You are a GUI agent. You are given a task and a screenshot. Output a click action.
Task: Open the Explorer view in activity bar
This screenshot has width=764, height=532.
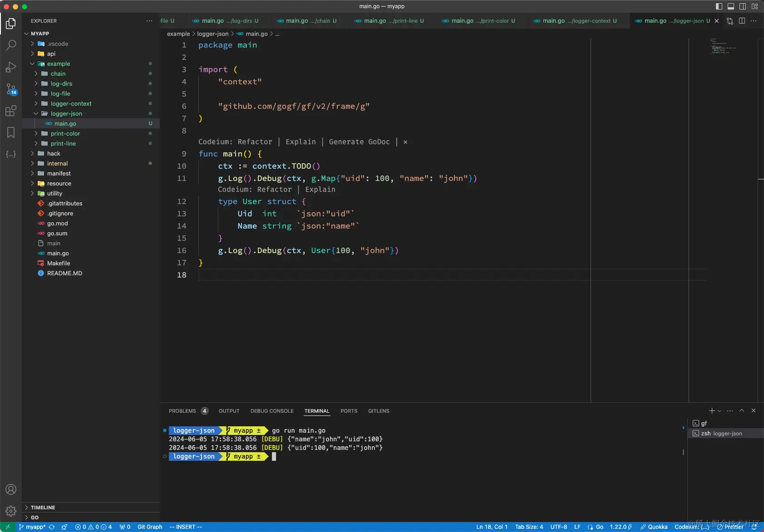tap(11, 23)
